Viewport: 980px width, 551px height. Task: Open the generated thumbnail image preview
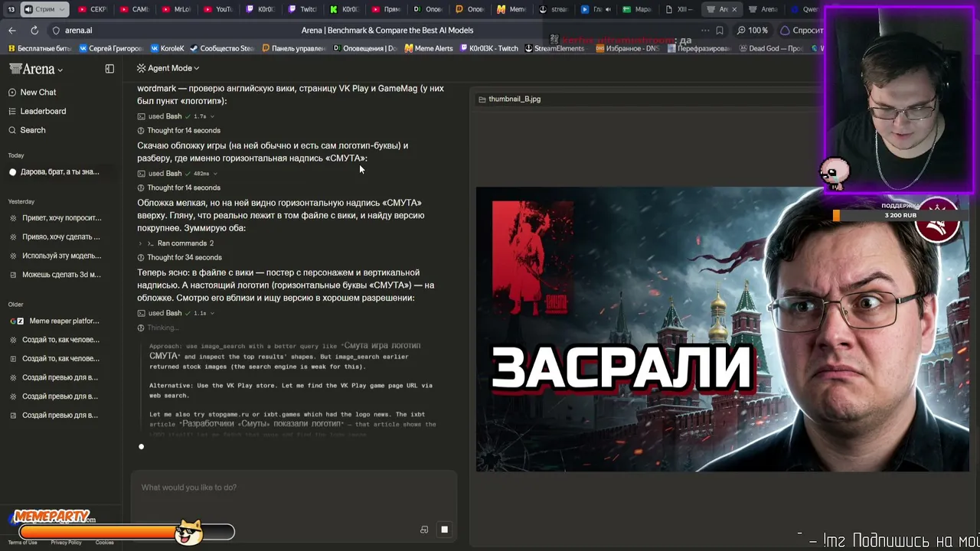point(724,329)
